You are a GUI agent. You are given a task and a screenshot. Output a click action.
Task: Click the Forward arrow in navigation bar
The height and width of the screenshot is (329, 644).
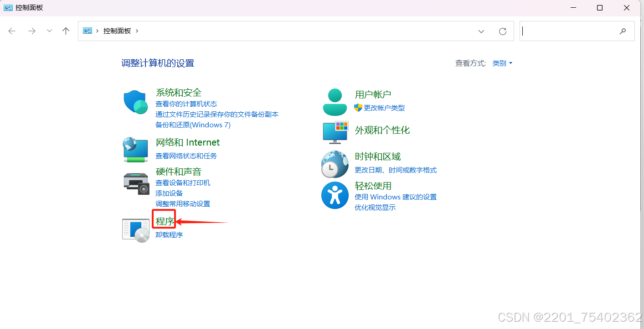(x=31, y=31)
